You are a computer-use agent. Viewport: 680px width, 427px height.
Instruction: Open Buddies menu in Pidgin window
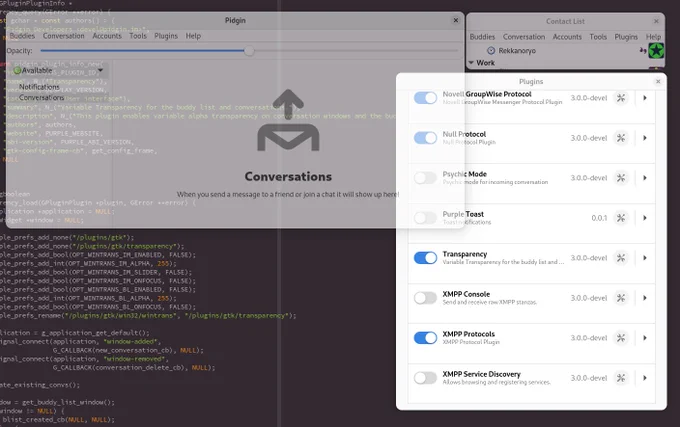click(22, 36)
